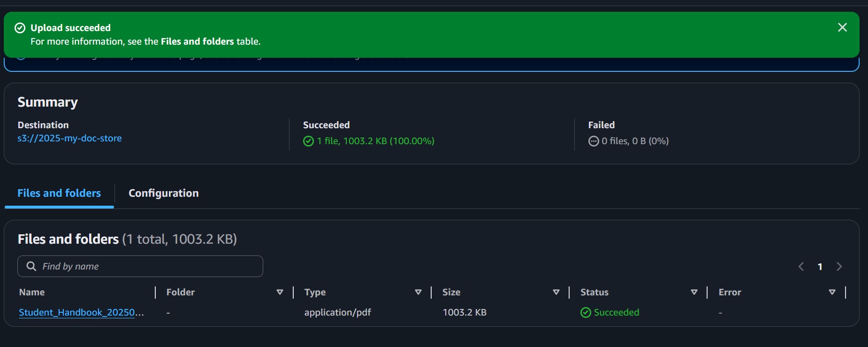Screen dimensions: 868x347
Task: Click the Failed files status icon
Action: (594, 141)
